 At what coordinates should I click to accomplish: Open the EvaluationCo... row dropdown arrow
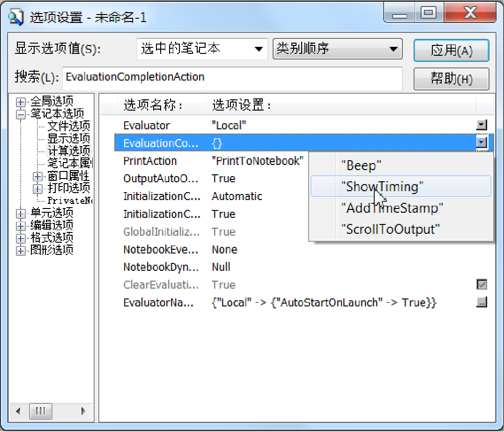[x=482, y=142]
